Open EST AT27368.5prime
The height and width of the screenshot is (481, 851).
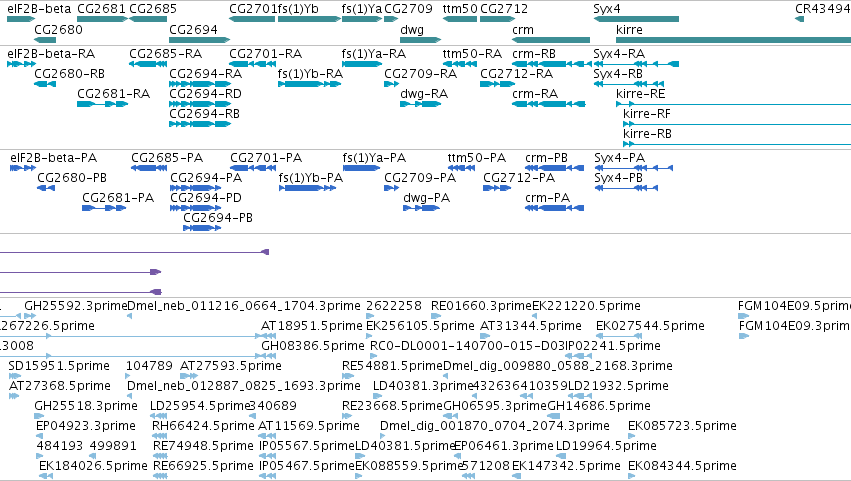pos(60,387)
